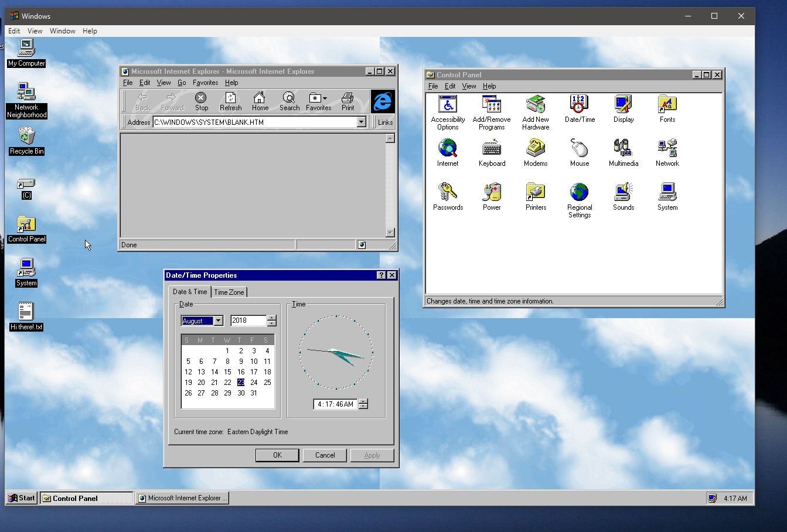Open the Window menu in outer Windows app
Viewport: 787px width, 532px height.
tap(62, 31)
